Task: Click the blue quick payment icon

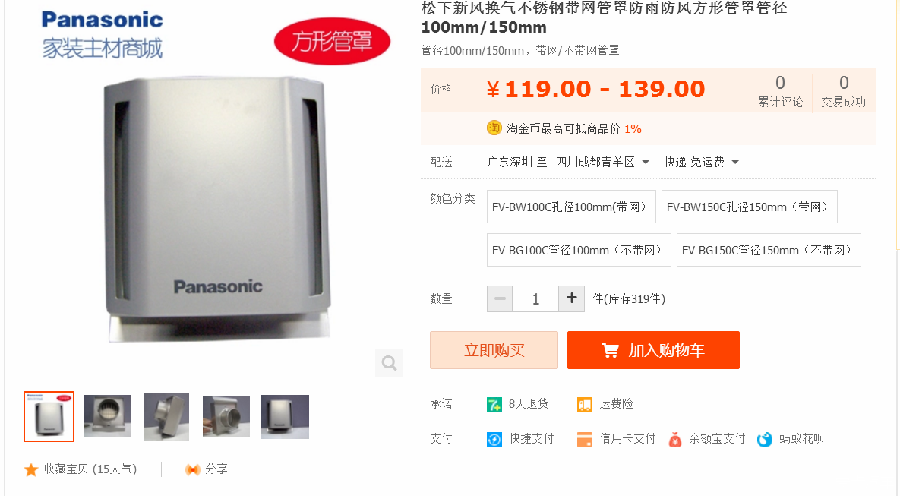Action: pyautogui.click(x=494, y=440)
